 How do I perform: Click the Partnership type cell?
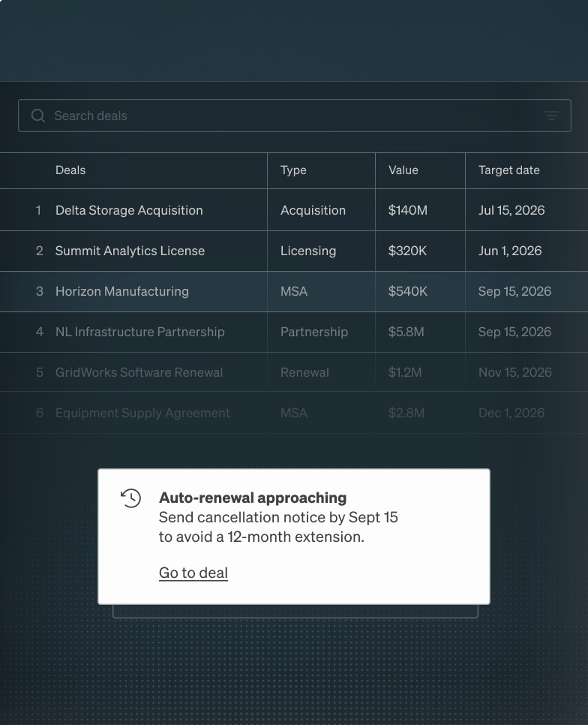coord(314,332)
